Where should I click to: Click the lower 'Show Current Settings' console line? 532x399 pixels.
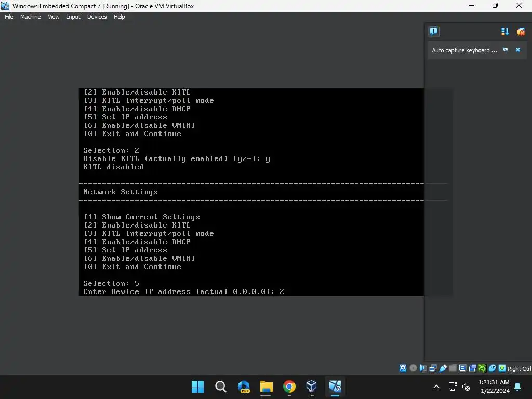click(141, 217)
